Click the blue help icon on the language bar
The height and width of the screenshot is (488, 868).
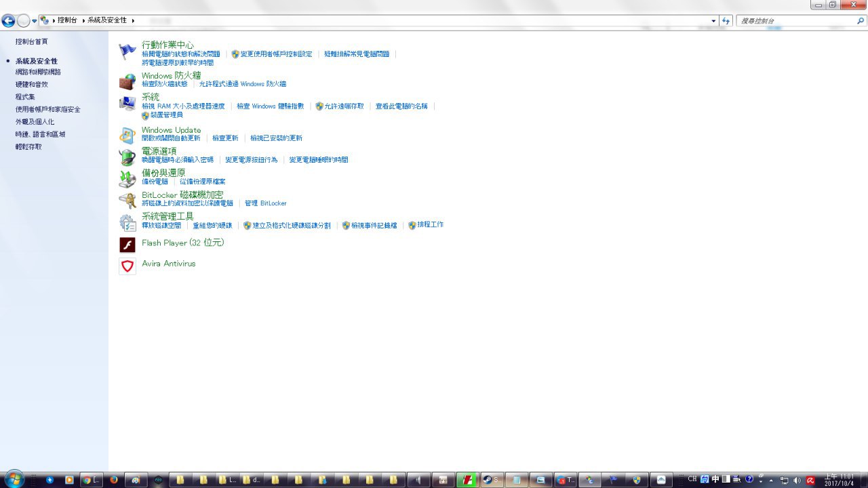(x=749, y=479)
